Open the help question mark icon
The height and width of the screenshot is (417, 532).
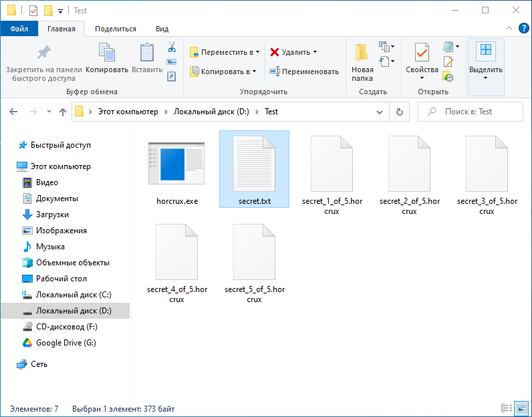524,29
